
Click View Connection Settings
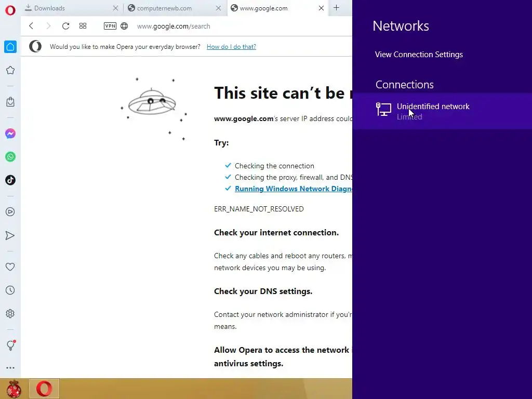419,54
